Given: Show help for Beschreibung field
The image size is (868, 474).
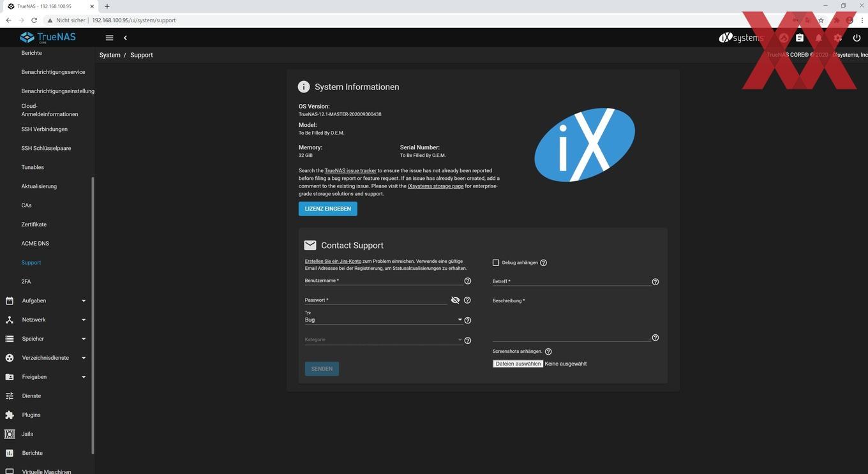Looking at the screenshot, I should tap(655, 337).
